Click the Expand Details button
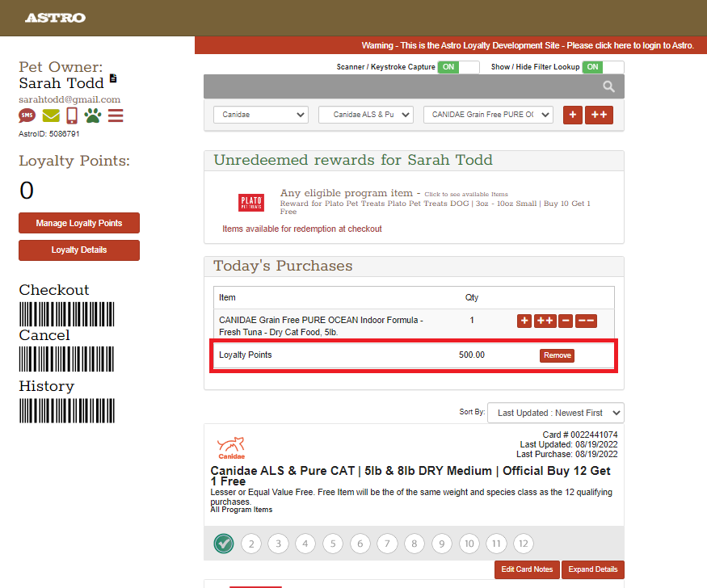The image size is (707, 588). click(593, 569)
